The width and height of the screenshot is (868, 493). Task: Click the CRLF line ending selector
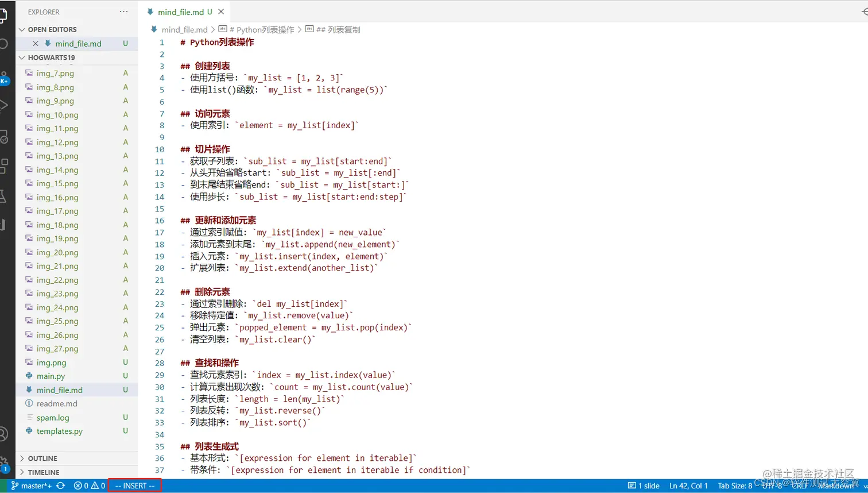click(x=800, y=486)
